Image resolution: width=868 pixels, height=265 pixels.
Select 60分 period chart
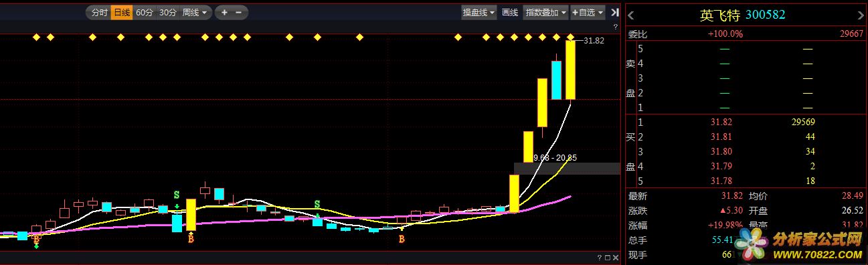point(144,12)
